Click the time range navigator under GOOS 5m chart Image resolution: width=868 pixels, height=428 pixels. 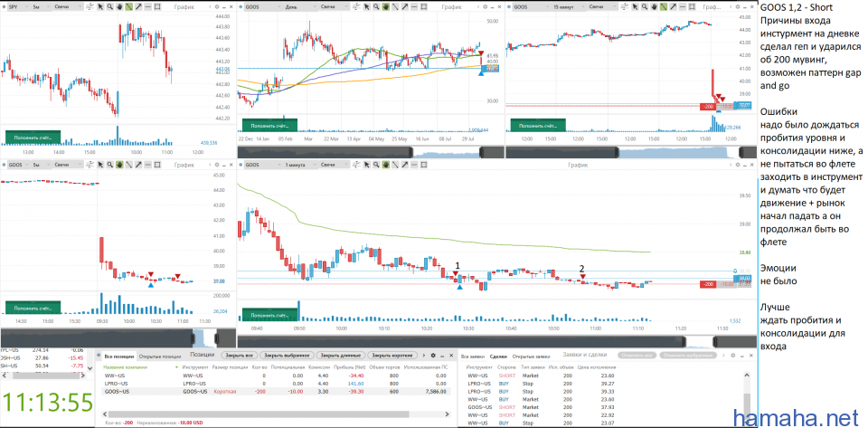tap(118, 338)
